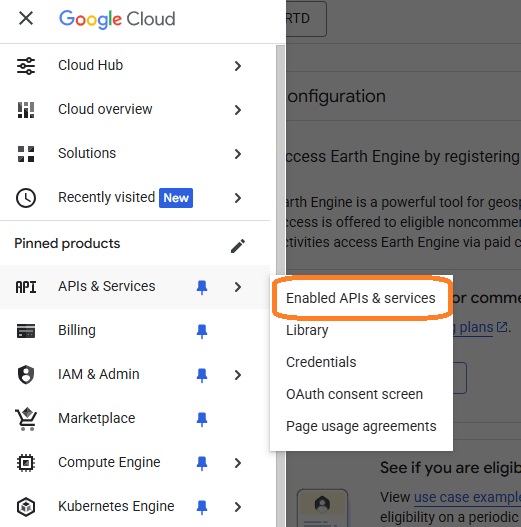Expand the Cloud overview submenu chevron
Image resolution: width=521 pixels, height=527 pixels.
pos(238,110)
